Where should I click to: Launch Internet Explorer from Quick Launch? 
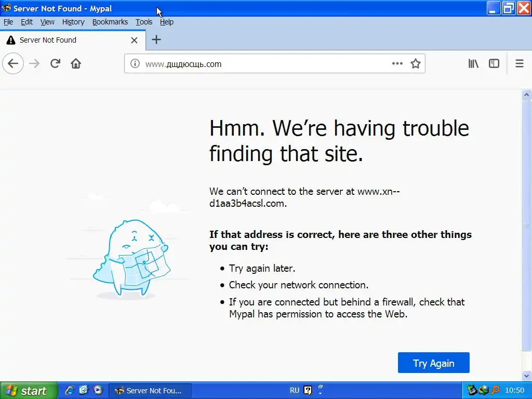[x=70, y=390]
